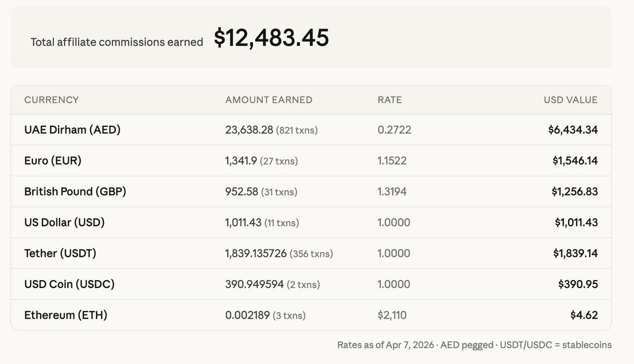Click the RATE column header
Image resolution: width=634 pixels, height=364 pixels.
pyautogui.click(x=389, y=100)
